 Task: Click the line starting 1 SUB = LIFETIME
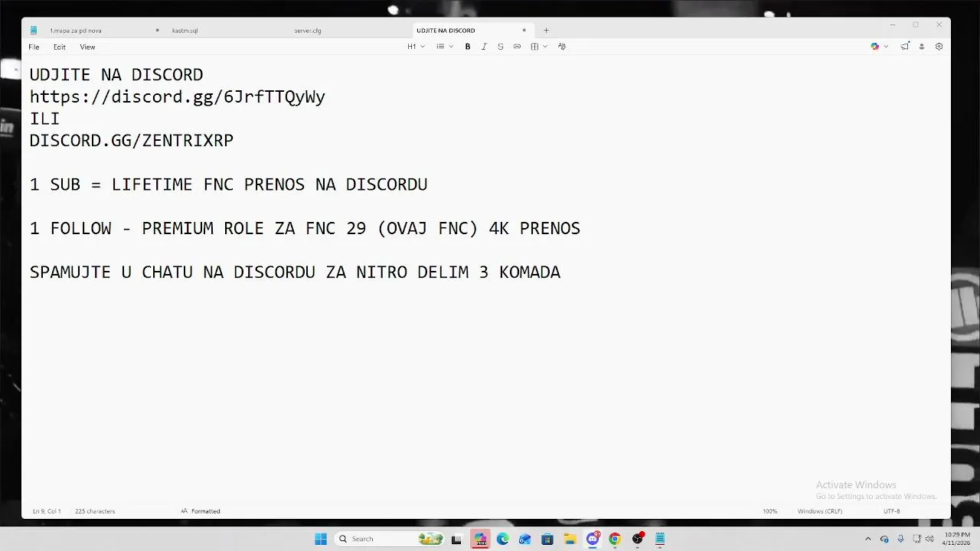pyautogui.click(x=229, y=184)
